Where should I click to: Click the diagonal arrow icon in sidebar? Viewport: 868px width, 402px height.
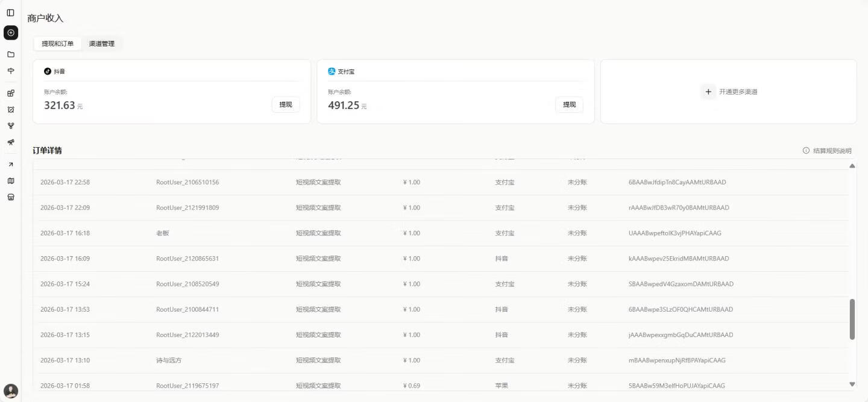pyautogui.click(x=11, y=165)
